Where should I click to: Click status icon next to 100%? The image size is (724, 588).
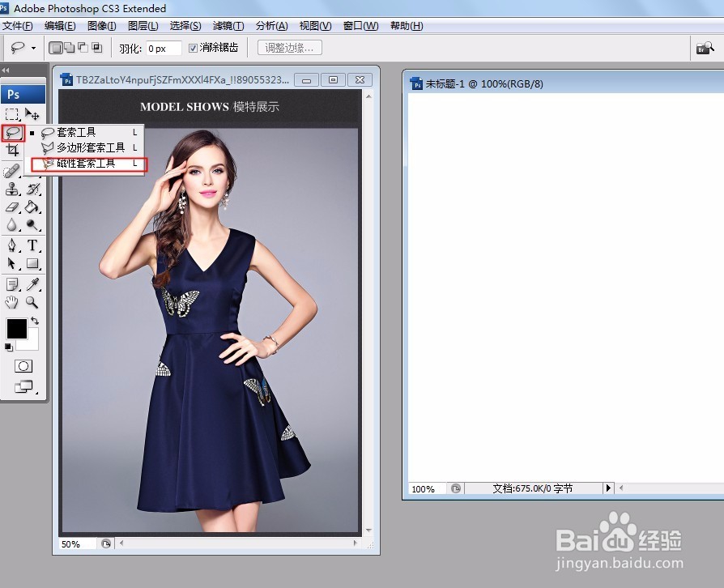pyautogui.click(x=456, y=488)
